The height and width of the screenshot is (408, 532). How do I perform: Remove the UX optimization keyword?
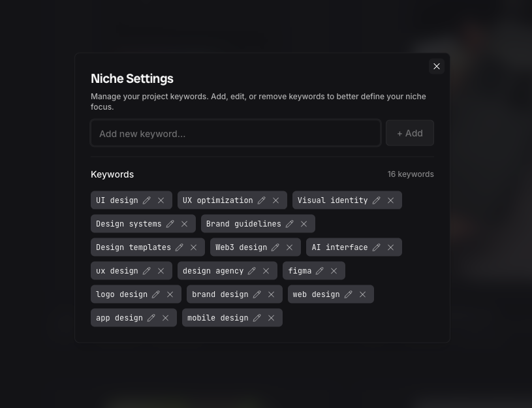pyautogui.click(x=275, y=200)
